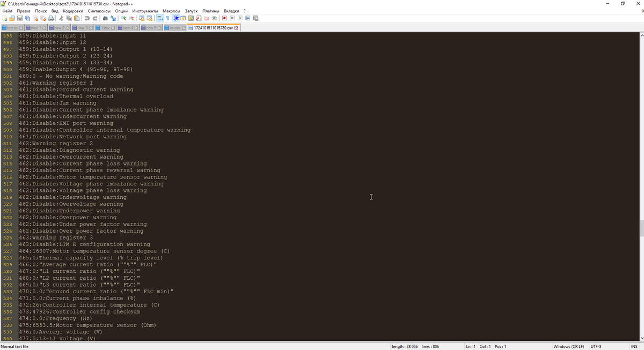
Task: Play back the recorded macro
Action: [240, 18]
